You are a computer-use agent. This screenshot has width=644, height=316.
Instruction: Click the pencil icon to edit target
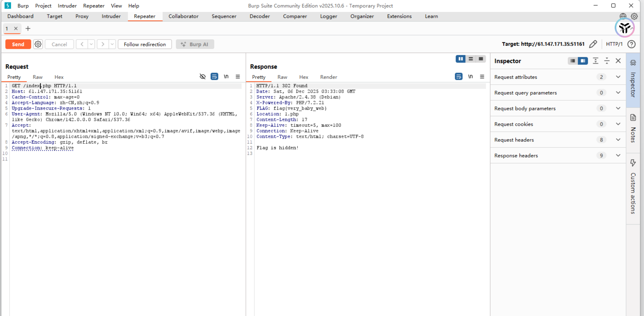[593, 44]
